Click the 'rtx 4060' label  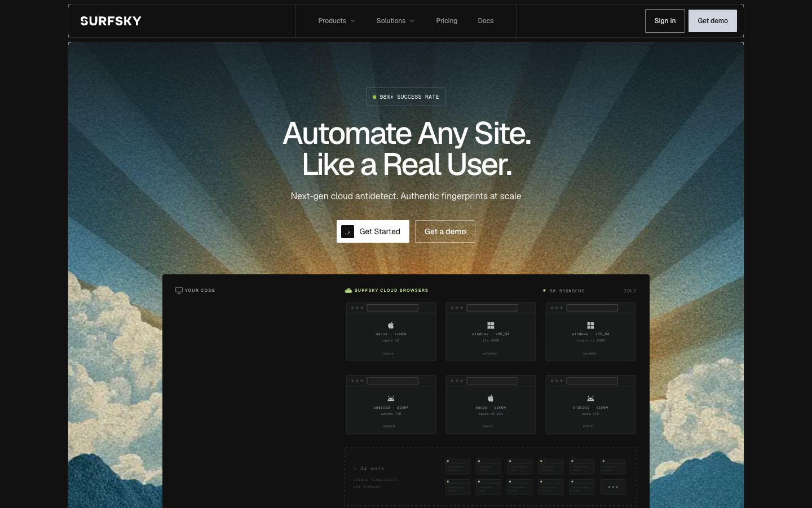[x=491, y=340]
